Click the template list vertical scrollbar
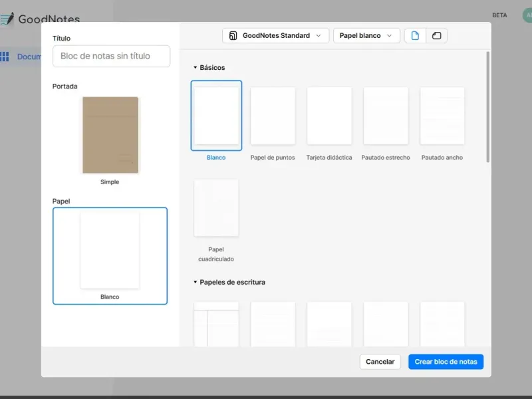Screen dimensions: 532x399 (x=488, y=107)
